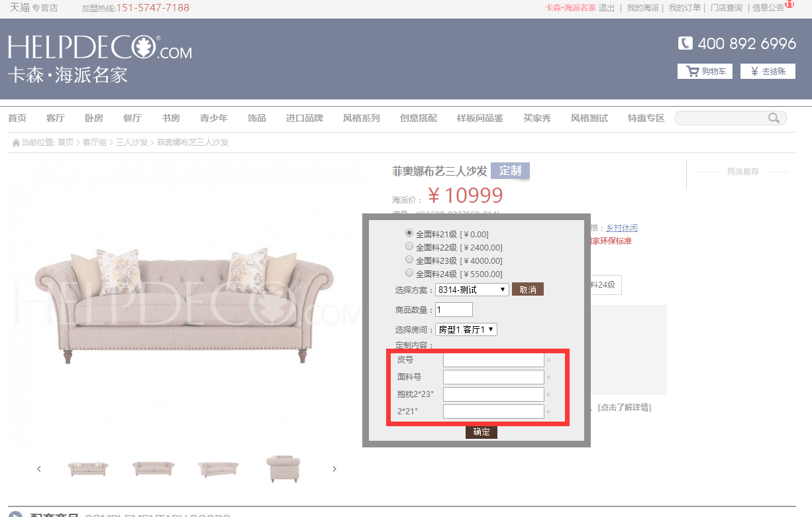Select the side-view sofa thumbnail
812x517 pixels.
[x=283, y=469]
